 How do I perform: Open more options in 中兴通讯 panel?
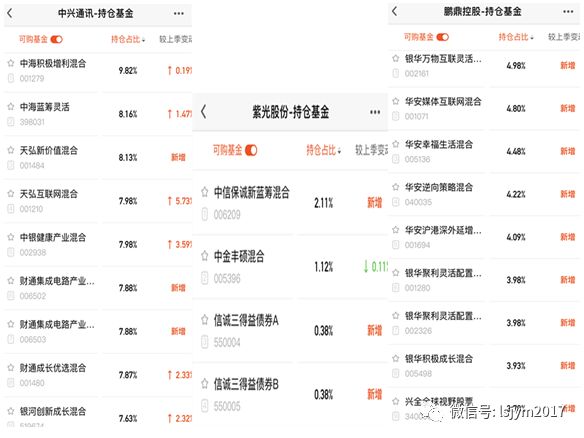(x=179, y=13)
